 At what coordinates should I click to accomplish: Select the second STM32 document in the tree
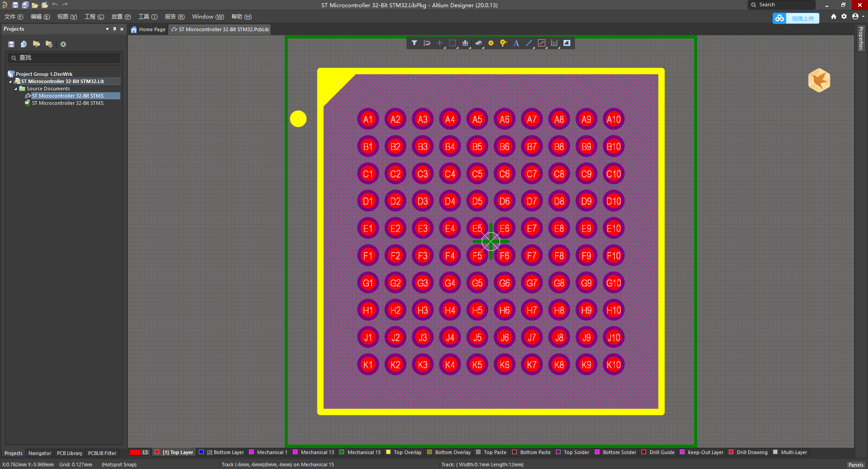68,103
